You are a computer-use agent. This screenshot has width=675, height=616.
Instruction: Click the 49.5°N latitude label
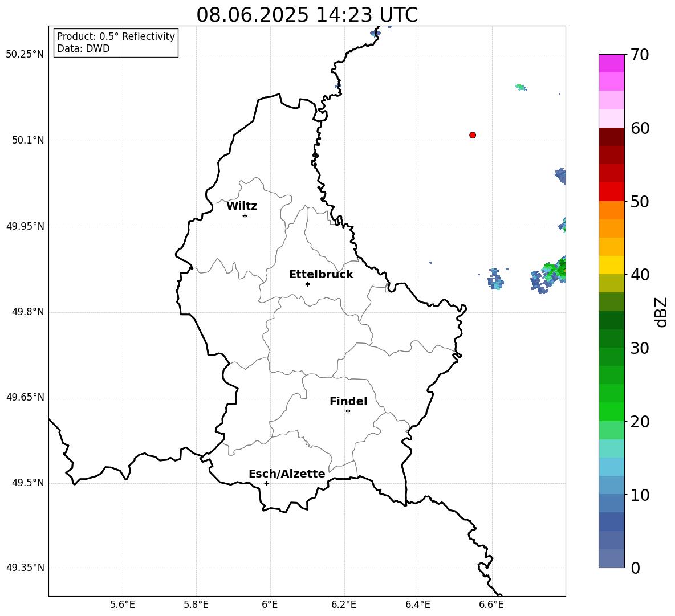[27, 483]
